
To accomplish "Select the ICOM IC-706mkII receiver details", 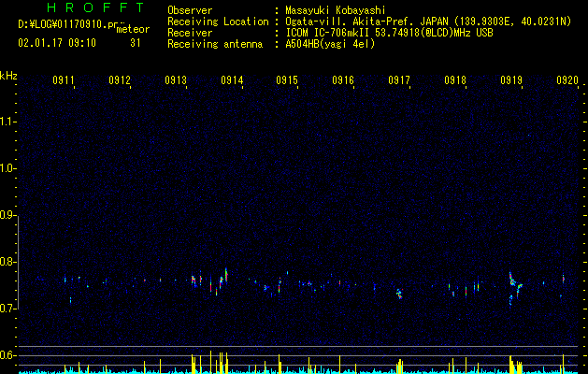I will click(389, 33).
